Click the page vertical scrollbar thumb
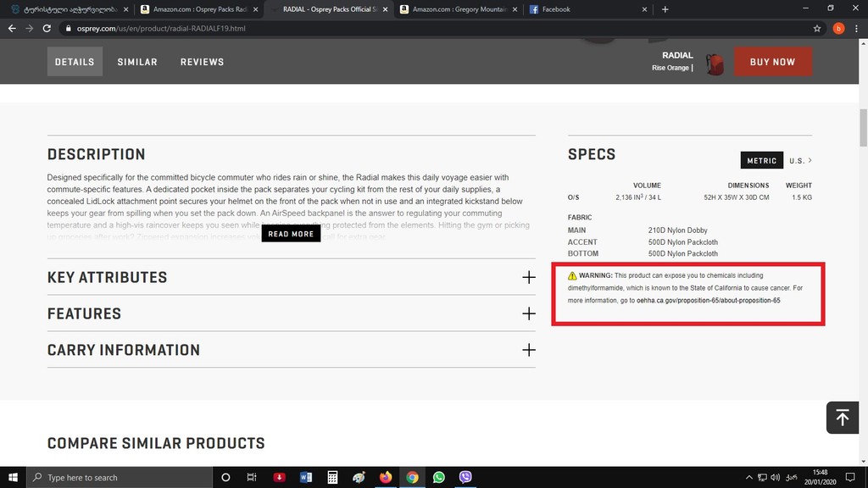 [x=863, y=128]
